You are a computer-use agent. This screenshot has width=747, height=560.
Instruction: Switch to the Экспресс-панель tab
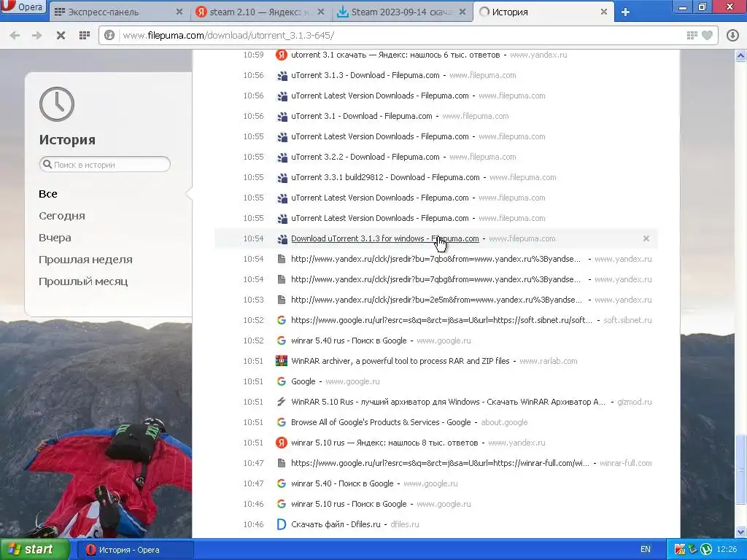119,12
